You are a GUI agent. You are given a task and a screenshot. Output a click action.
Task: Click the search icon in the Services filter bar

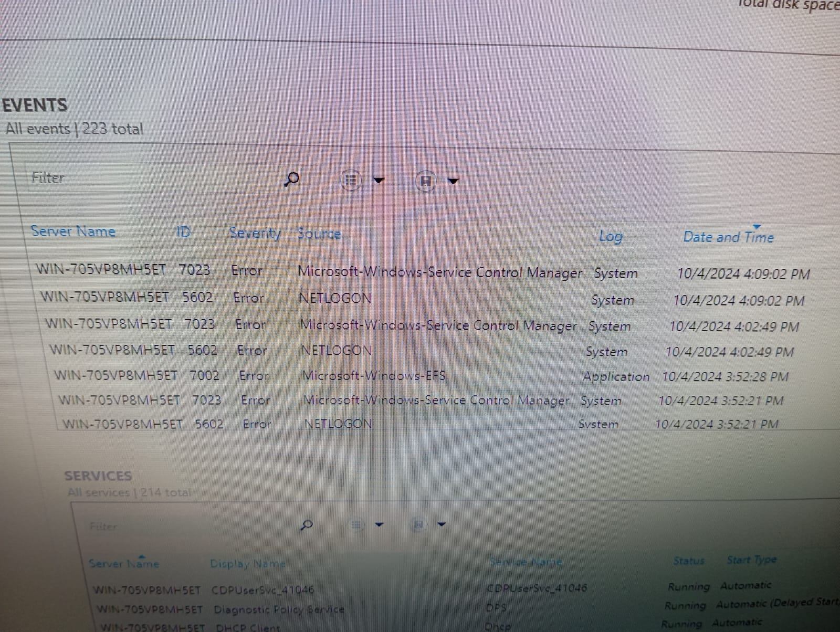click(x=307, y=524)
